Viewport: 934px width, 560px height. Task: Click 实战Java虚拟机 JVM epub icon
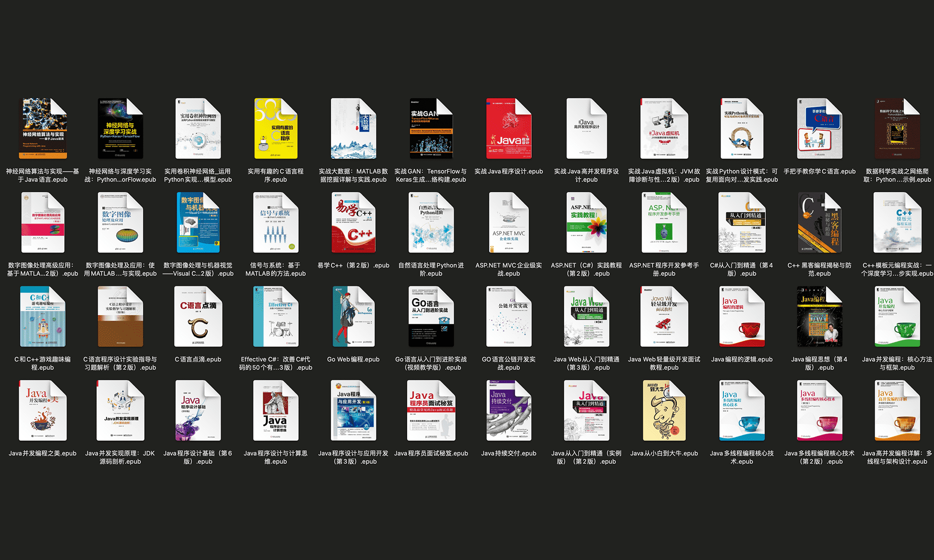coord(664,128)
